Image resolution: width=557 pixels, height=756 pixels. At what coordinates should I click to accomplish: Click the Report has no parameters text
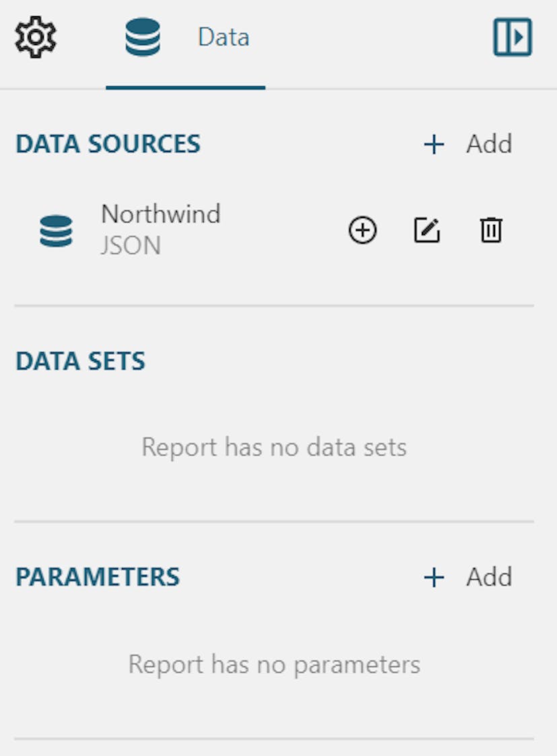coord(274,664)
